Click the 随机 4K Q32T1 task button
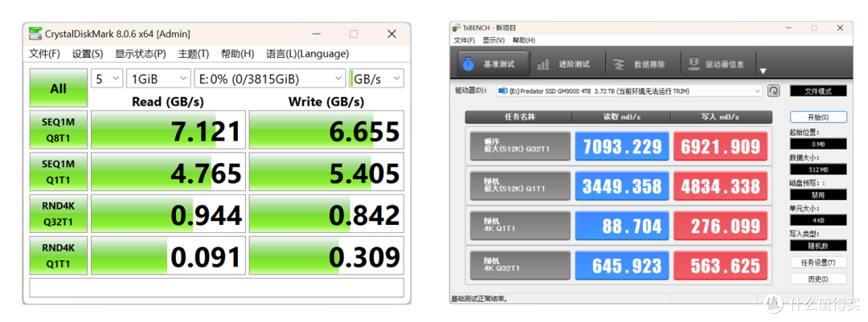Viewport: 868px width, 322px height. [x=520, y=266]
